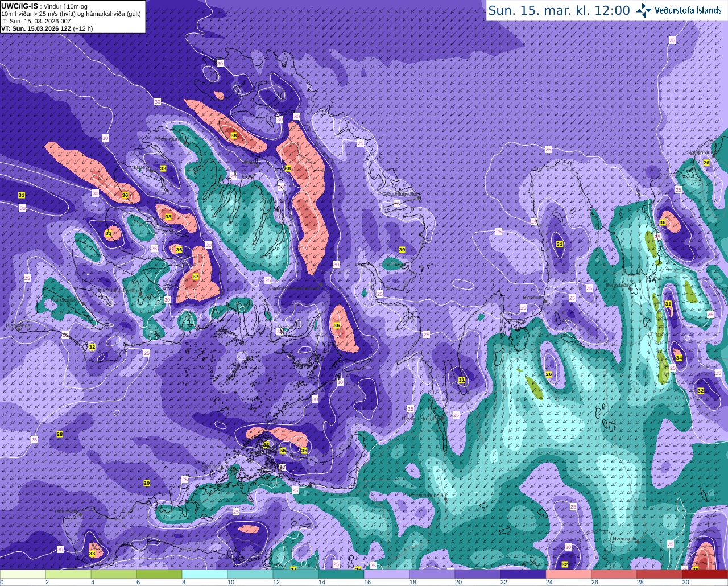This screenshot has height=586, width=728.
Task: Select the 20–22 m/s legend swatch
Action: (478, 574)
